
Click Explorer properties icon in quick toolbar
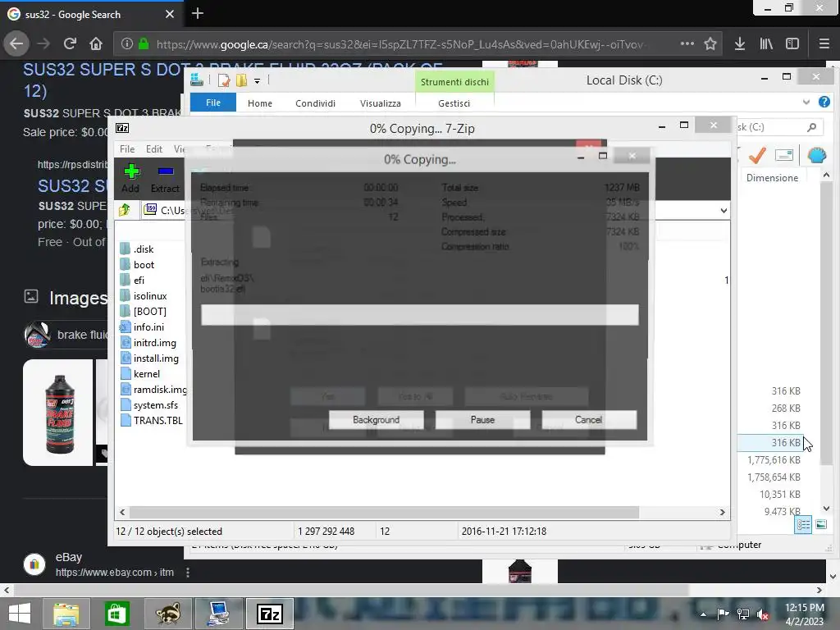224,80
